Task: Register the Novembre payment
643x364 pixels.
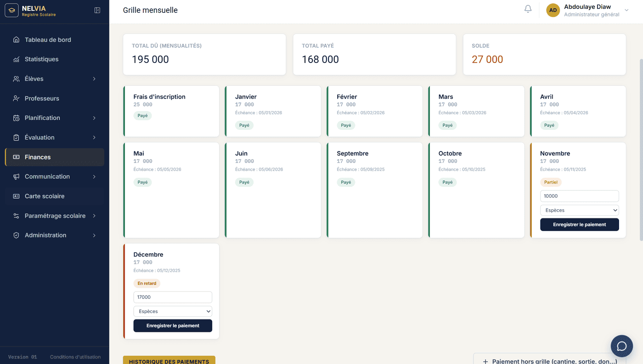Action: tap(580, 224)
